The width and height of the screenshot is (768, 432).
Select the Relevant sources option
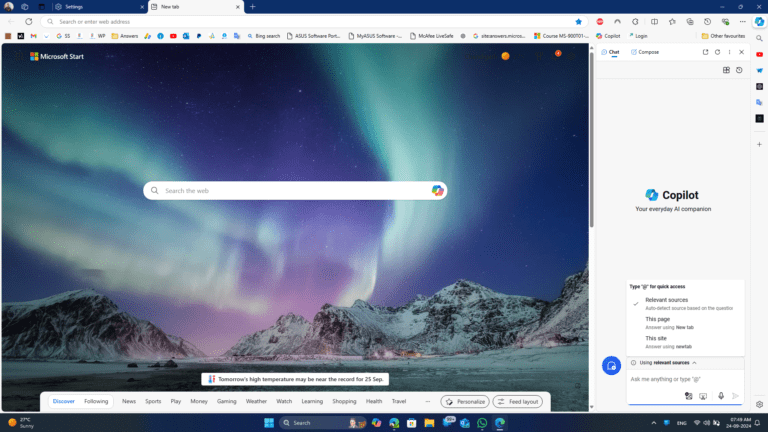(666, 300)
